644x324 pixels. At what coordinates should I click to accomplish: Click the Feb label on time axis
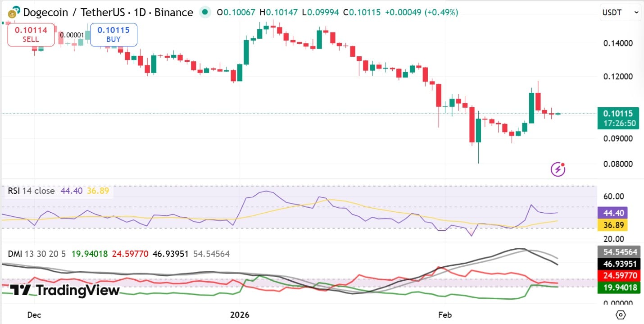click(x=444, y=314)
